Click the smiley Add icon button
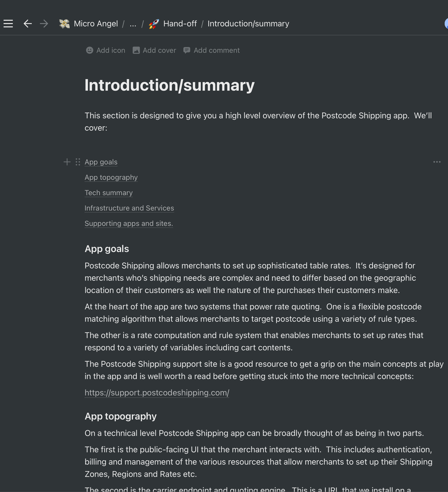 89,50
